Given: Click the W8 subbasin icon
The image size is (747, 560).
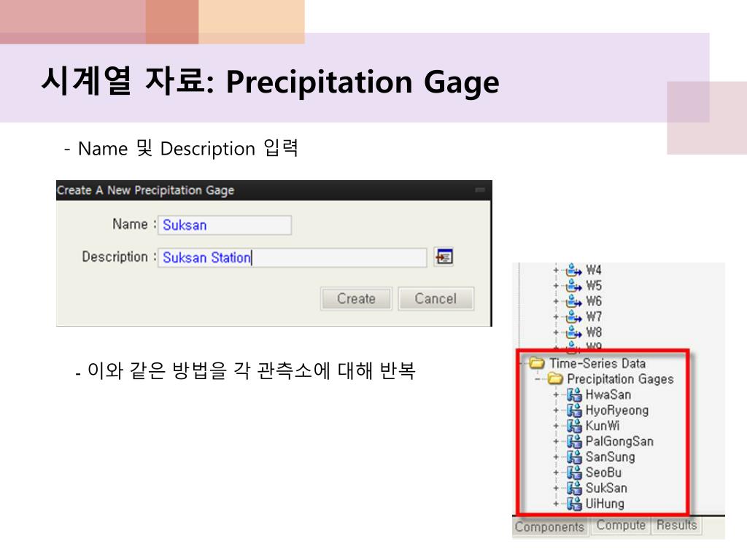Looking at the screenshot, I should click(573, 332).
